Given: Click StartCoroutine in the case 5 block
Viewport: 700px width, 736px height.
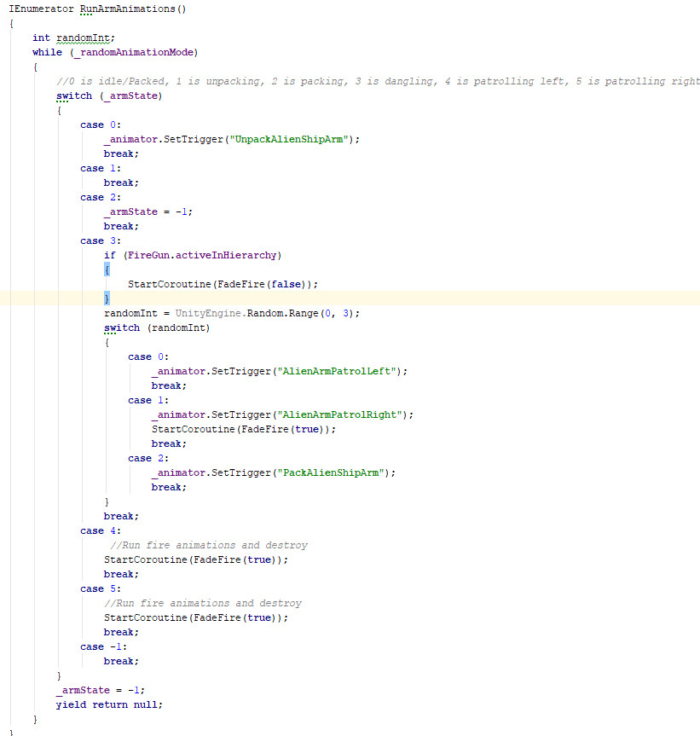Looking at the screenshot, I should (146, 617).
